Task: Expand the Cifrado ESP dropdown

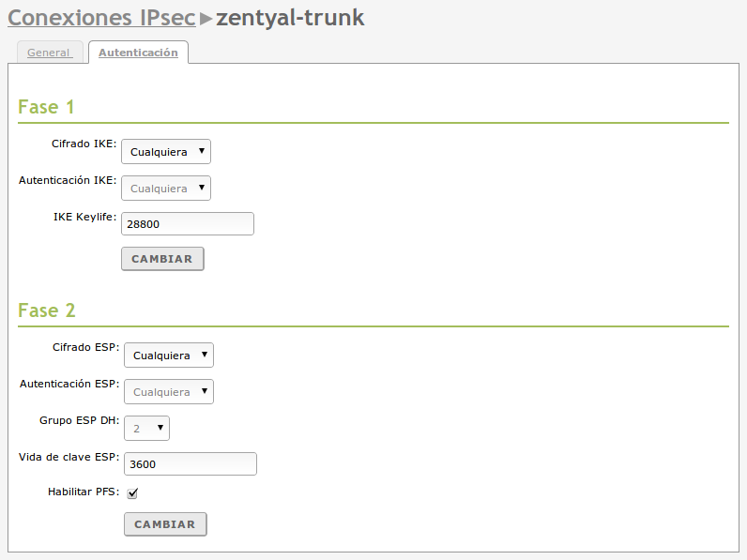Action: tap(169, 356)
